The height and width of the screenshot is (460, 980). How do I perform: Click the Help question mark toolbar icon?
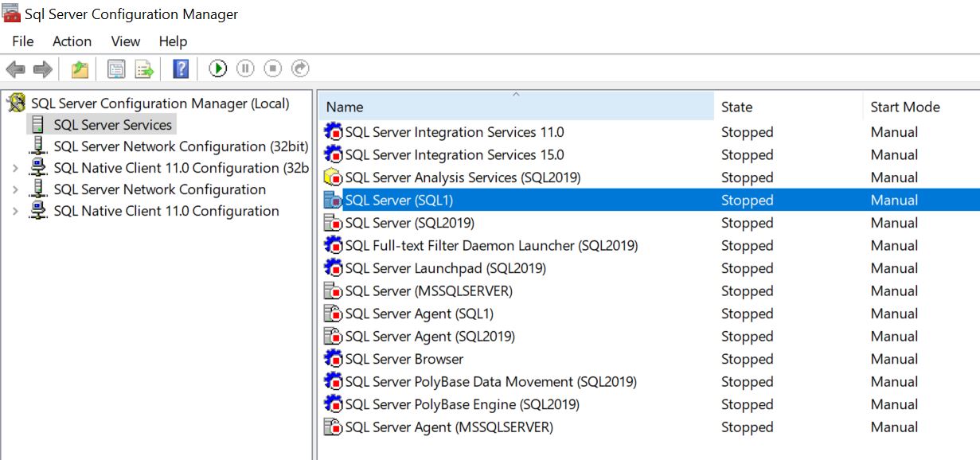(x=181, y=69)
